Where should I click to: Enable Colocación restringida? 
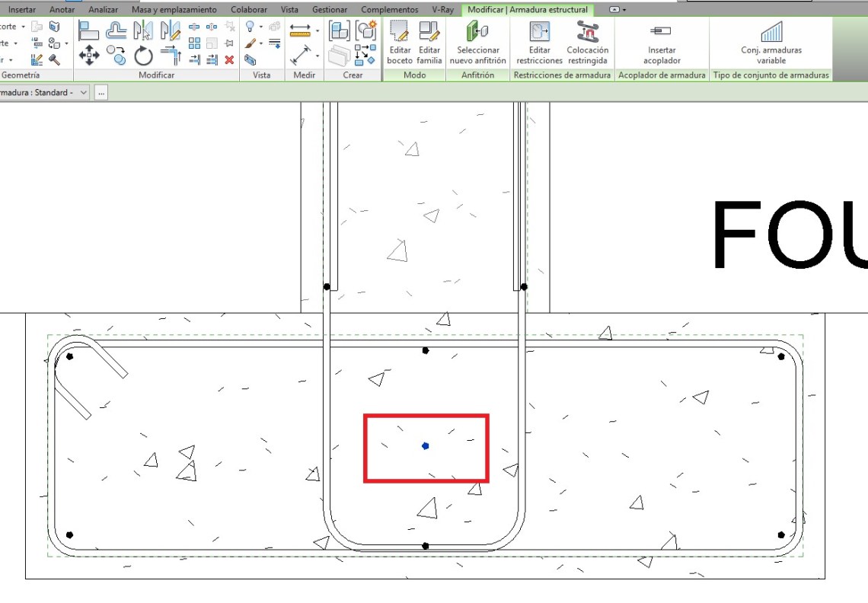[587, 43]
